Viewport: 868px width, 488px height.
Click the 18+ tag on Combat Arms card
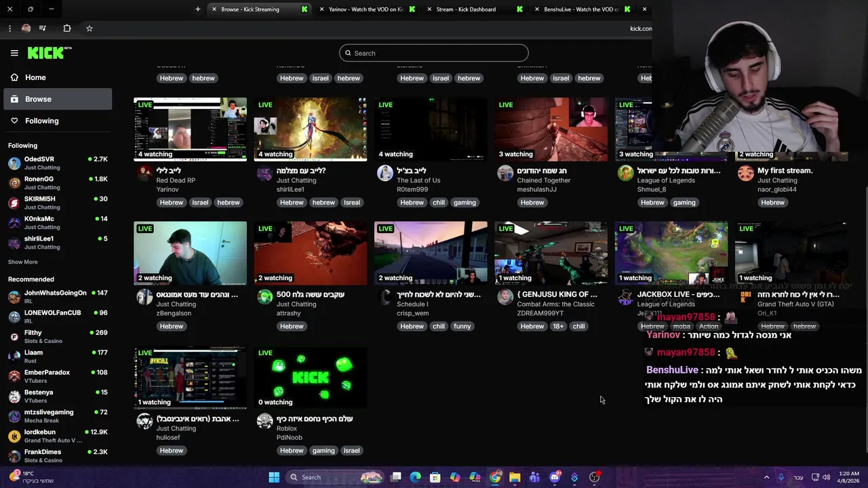point(557,327)
